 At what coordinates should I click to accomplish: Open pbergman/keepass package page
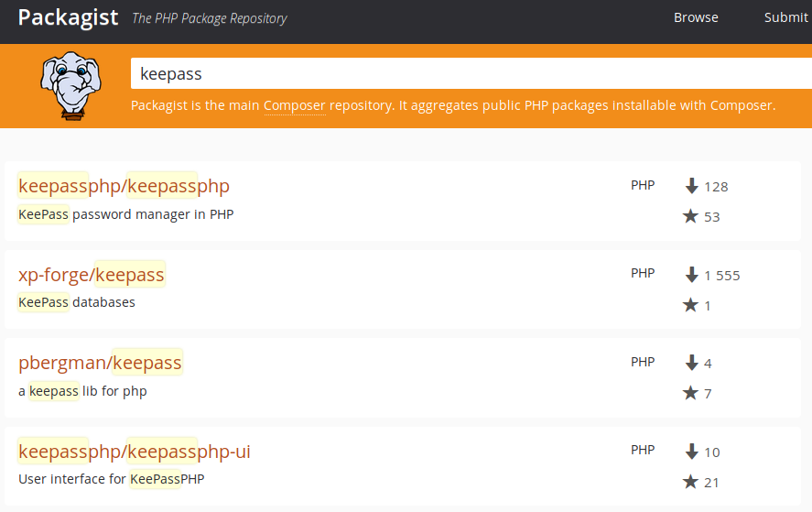pos(101,362)
